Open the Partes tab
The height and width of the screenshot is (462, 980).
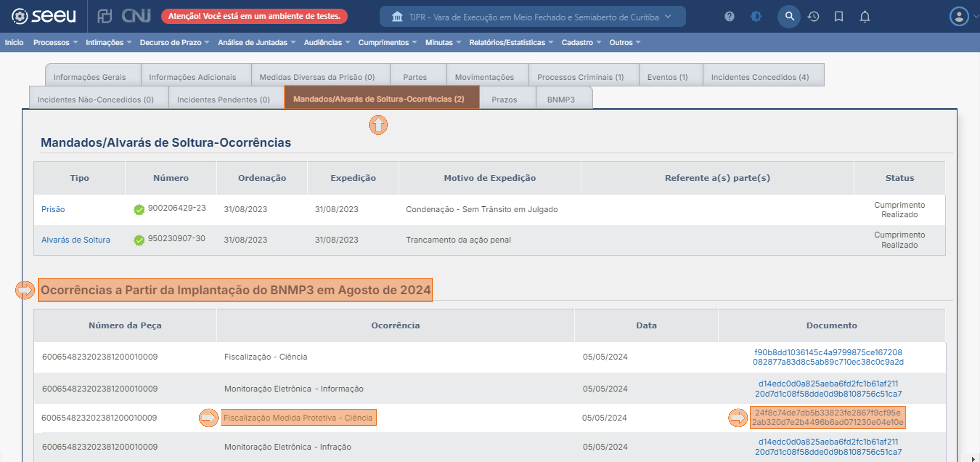(x=419, y=75)
